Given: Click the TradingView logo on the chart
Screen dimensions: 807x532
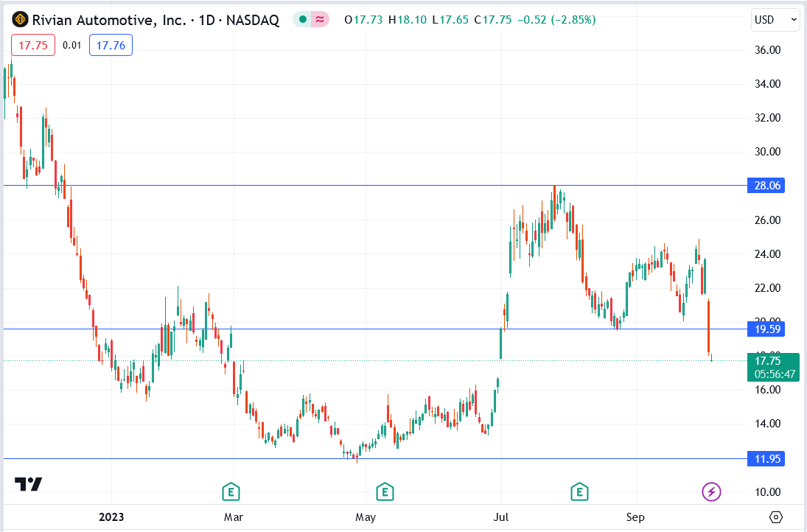Looking at the screenshot, I should click(x=28, y=484).
